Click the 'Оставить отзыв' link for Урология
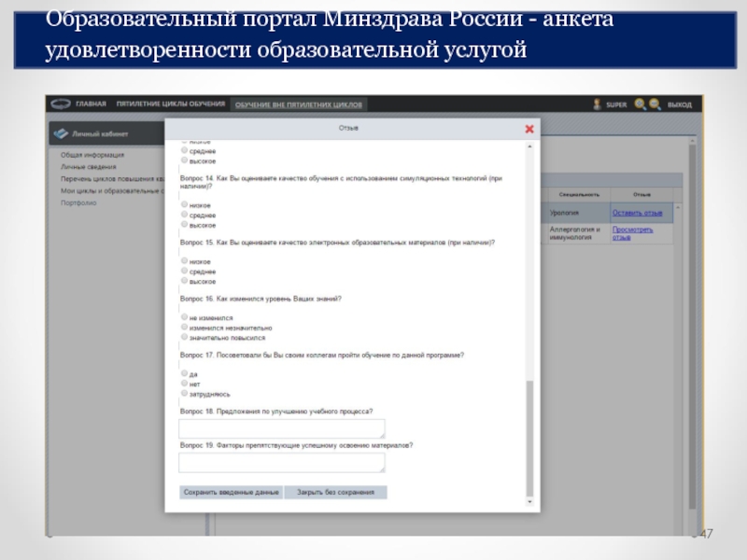Image resolution: width=747 pixels, height=560 pixels. (x=635, y=213)
